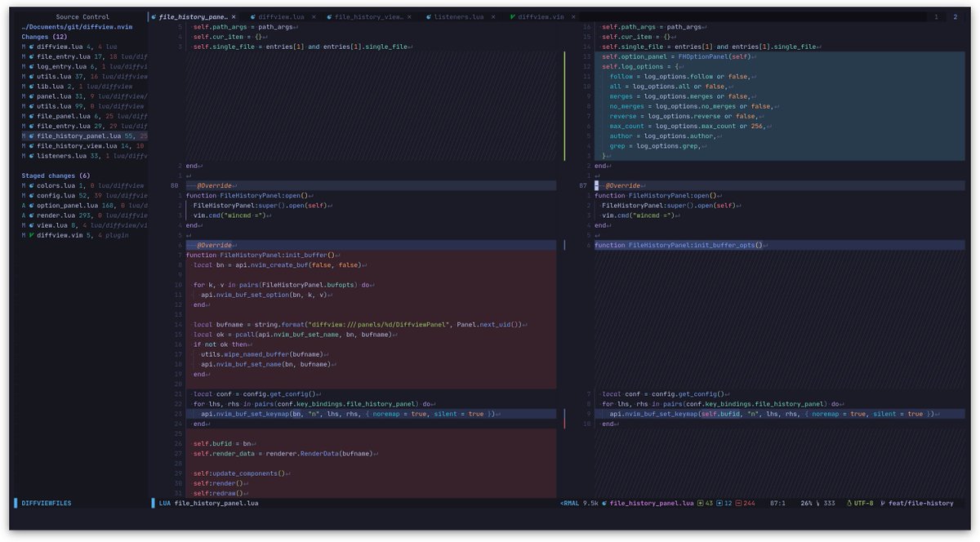Open utils.lua 99, 0 entry
Viewport: 980px width, 542px height.
[x=84, y=106]
